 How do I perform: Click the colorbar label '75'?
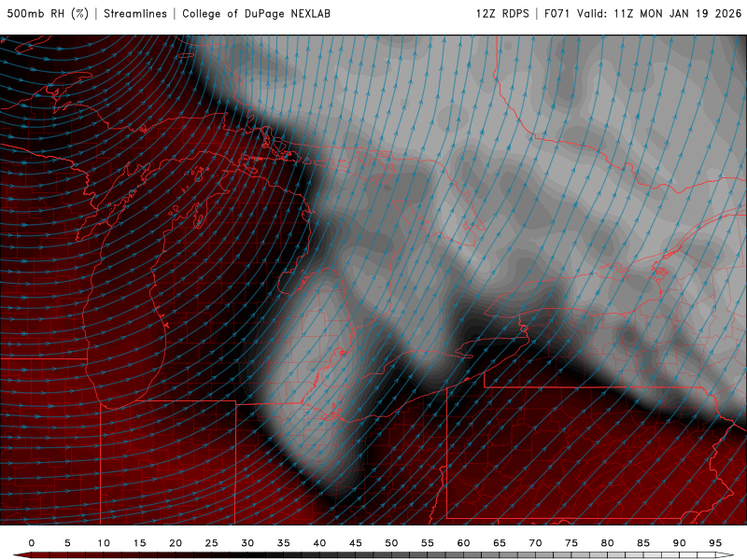click(571, 543)
